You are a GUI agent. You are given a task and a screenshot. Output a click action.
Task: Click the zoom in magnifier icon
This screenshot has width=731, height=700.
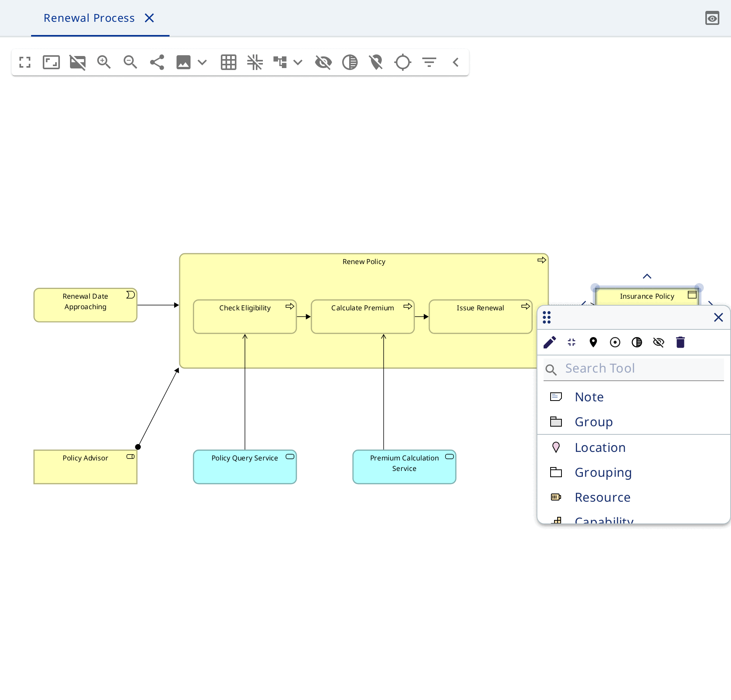pyautogui.click(x=104, y=62)
